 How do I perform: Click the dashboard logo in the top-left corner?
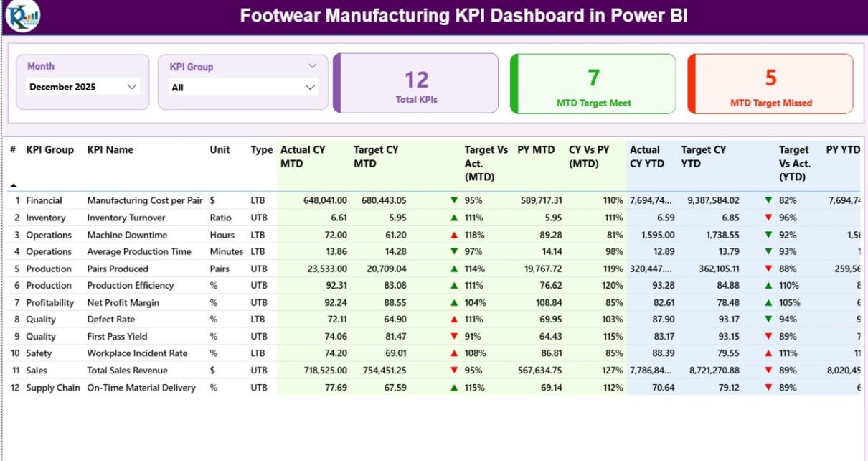(22, 17)
